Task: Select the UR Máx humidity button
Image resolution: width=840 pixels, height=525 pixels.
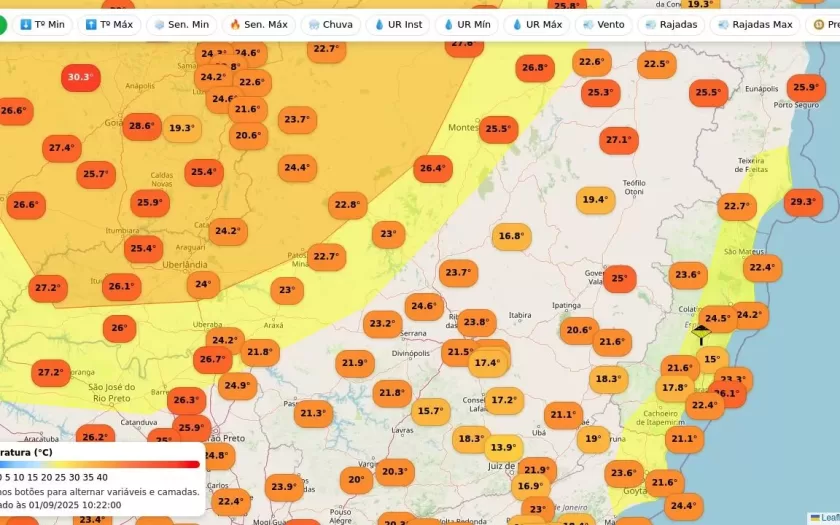Action: coord(537,24)
